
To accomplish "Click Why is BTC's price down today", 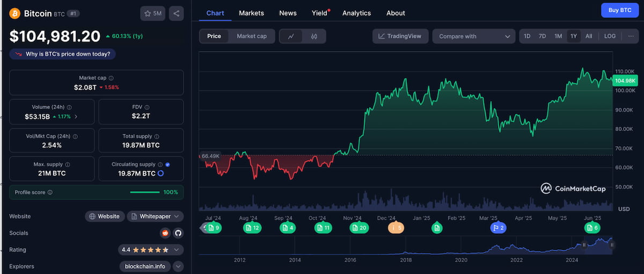I will coord(63,54).
